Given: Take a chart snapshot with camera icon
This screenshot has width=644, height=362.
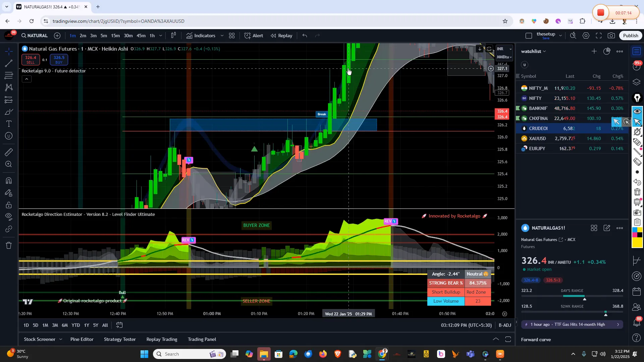Looking at the screenshot, I should tap(611, 36).
